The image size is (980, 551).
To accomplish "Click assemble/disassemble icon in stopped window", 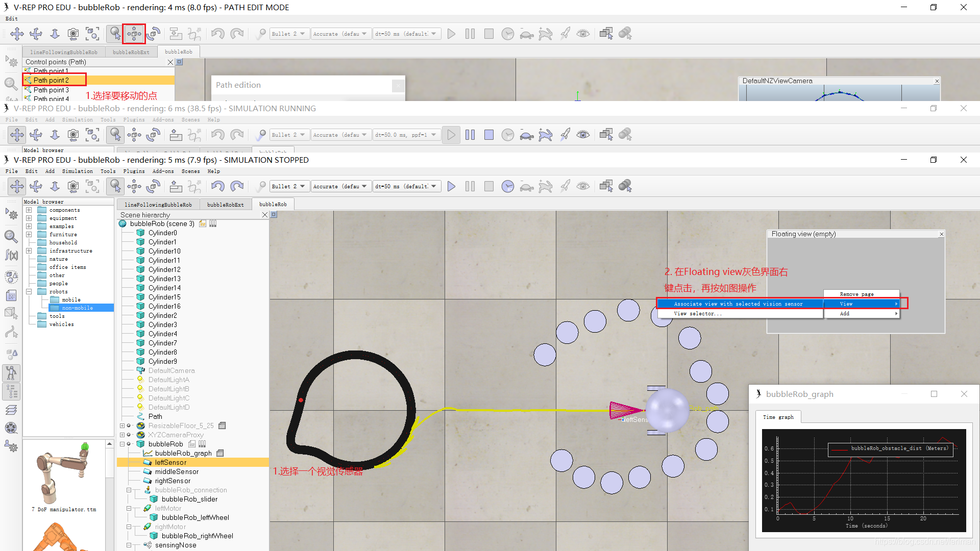I will [x=176, y=186].
